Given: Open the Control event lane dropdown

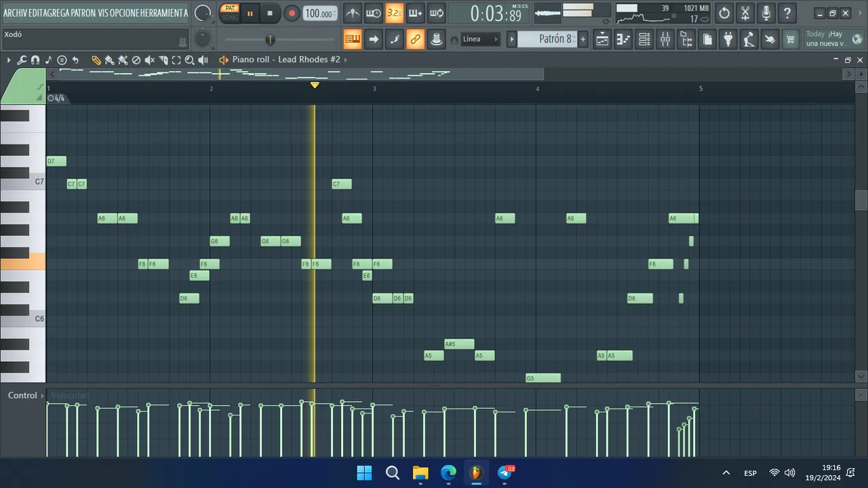Looking at the screenshot, I should 26,395.
